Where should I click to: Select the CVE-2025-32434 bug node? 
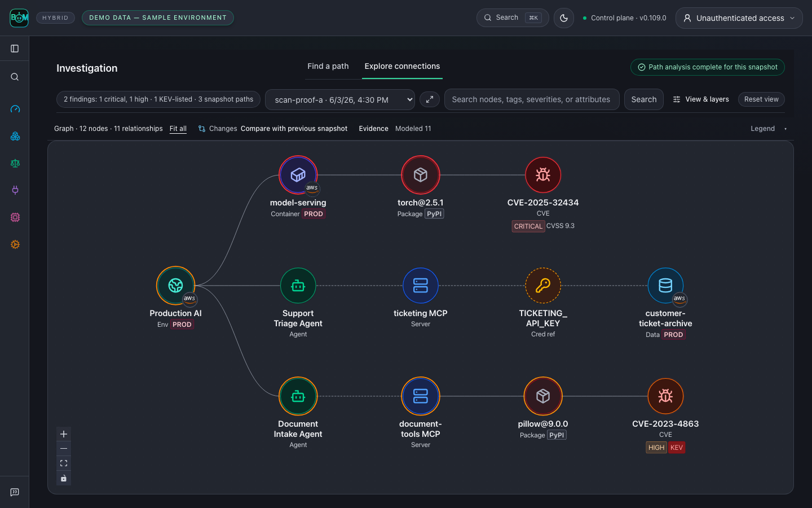pos(543,175)
